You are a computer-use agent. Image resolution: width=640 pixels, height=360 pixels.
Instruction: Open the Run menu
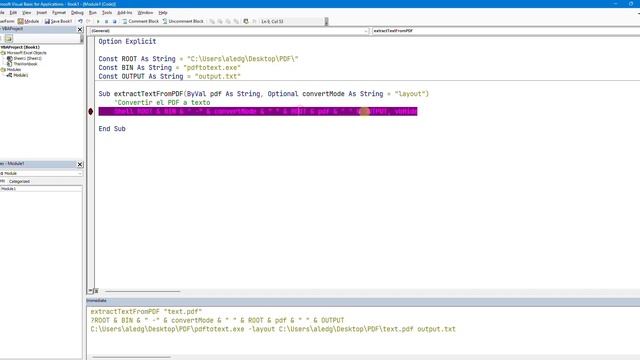93,13
